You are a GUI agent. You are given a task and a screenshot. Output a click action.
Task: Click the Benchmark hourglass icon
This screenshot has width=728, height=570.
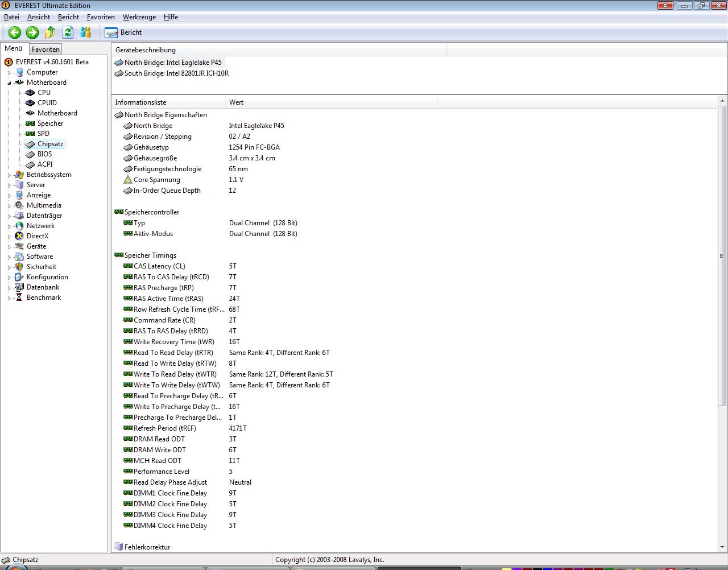[x=19, y=298]
